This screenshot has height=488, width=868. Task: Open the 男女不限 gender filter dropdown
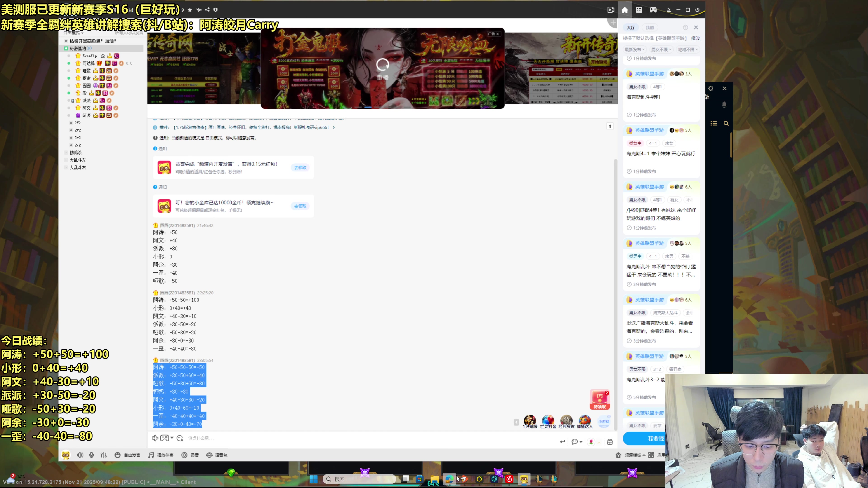click(x=661, y=49)
